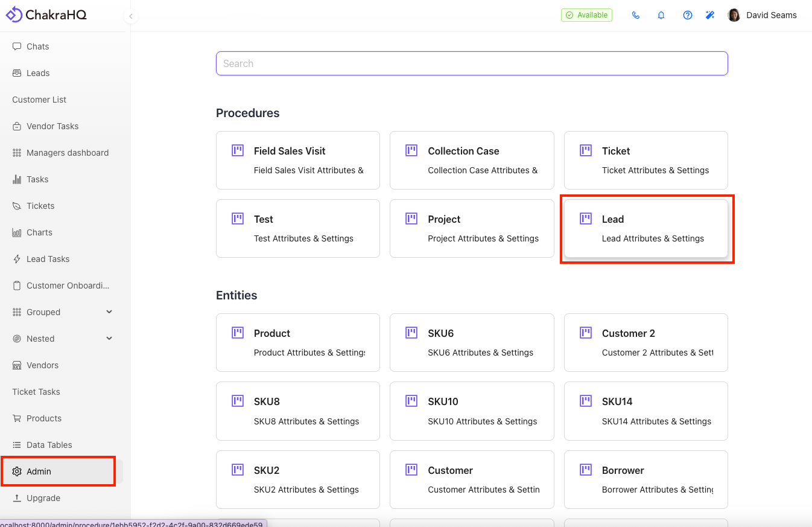Click the Lead Tasks lightning icon
812x527 pixels.
17,259
